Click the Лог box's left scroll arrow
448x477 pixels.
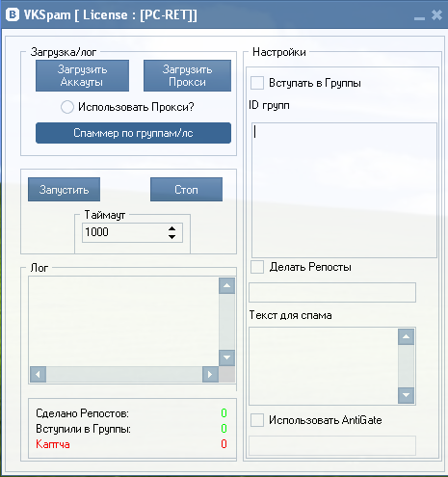coord(38,374)
